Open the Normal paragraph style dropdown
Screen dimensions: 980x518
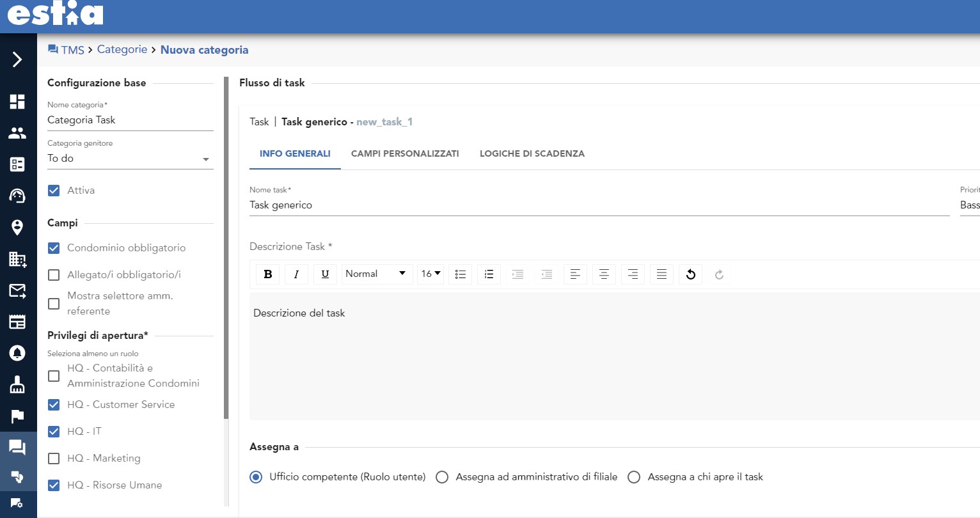coord(376,274)
